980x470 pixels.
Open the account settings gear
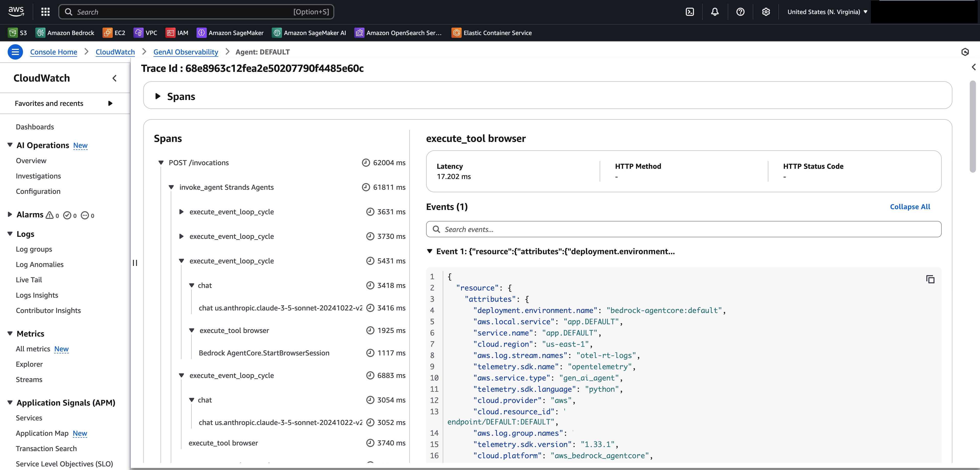(x=766, y=12)
